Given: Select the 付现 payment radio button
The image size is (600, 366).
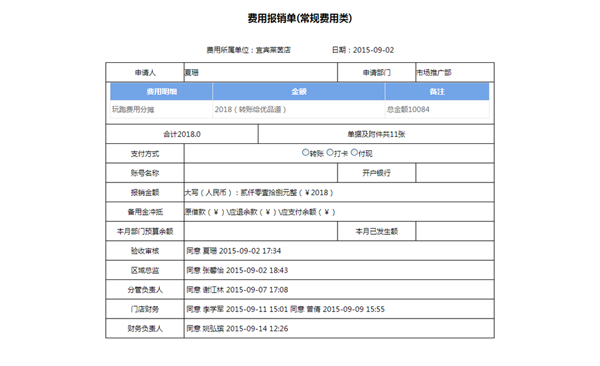Looking at the screenshot, I should point(354,152).
